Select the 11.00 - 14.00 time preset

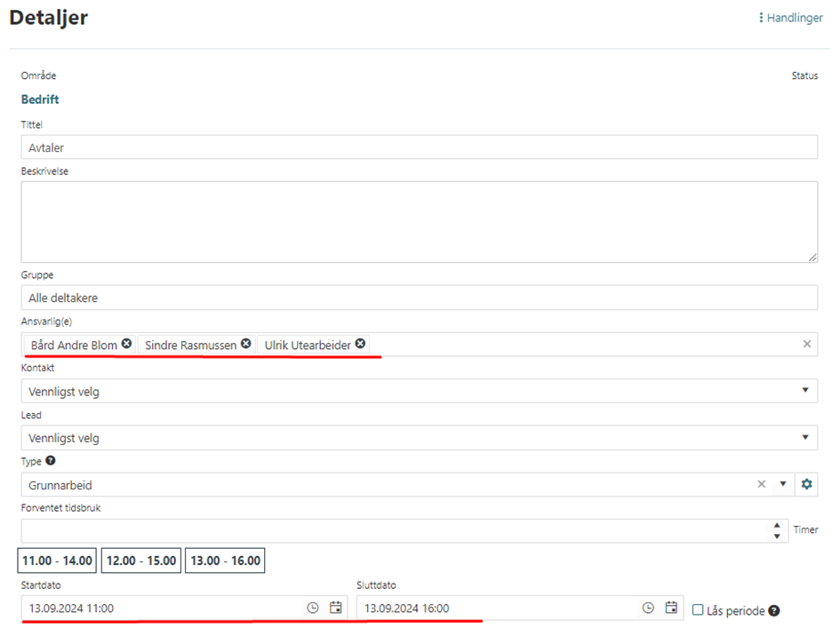tap(57, 560)
